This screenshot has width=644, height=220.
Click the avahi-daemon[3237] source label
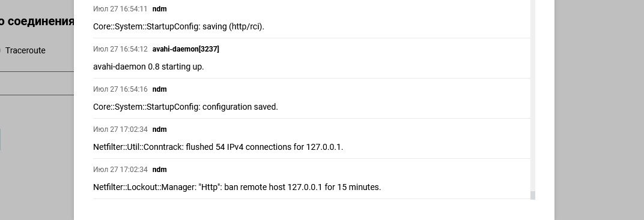tap(186, 49)
